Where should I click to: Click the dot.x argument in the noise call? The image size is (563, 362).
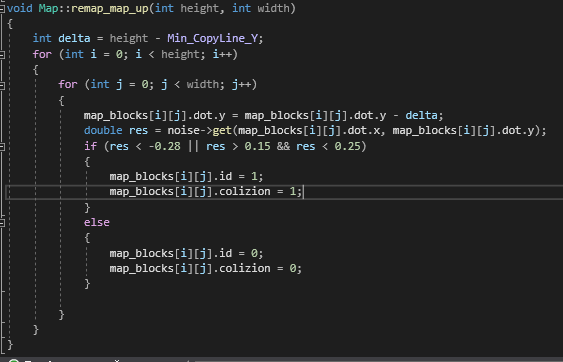click(364, 131)
